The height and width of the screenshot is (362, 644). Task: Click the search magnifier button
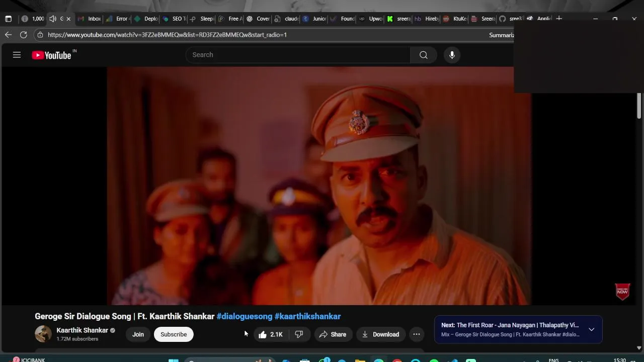point(424,55)
